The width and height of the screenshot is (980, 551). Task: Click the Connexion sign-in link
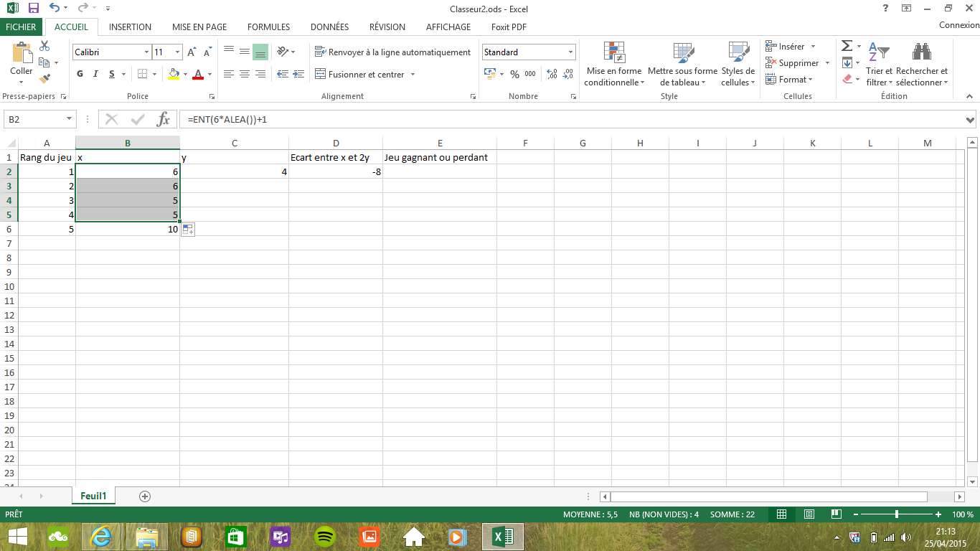click(x=958, y=25)
